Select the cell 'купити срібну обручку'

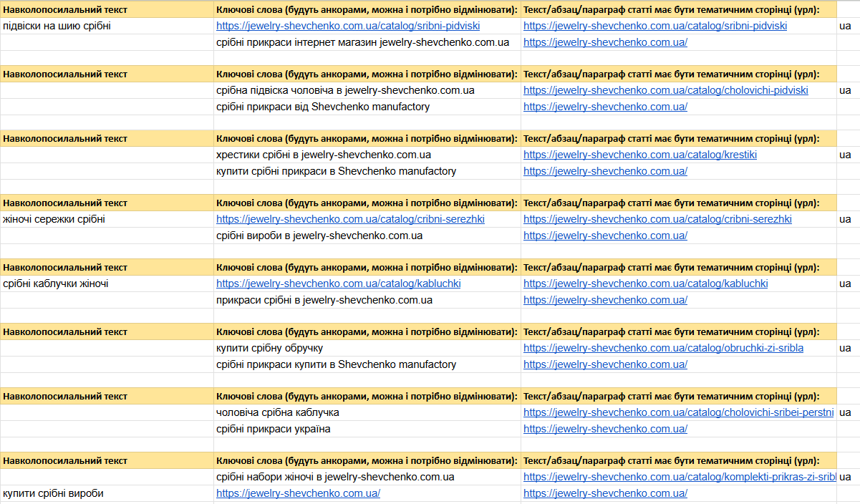[367, 348]
